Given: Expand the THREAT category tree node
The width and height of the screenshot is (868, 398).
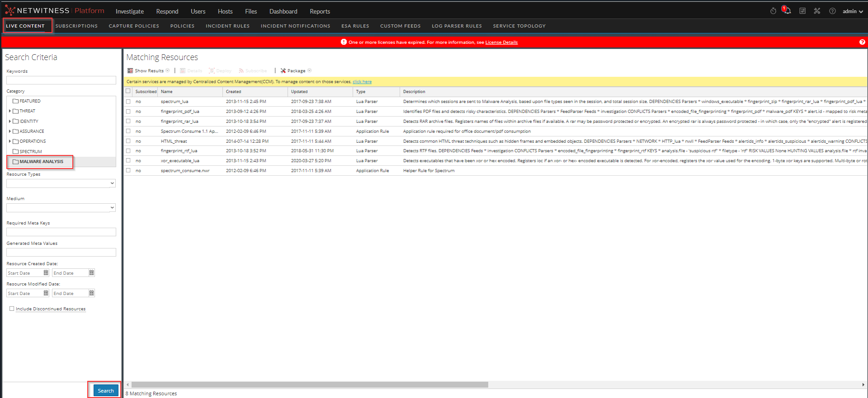Looking at the screenshot, I should (x=9, y=111).
